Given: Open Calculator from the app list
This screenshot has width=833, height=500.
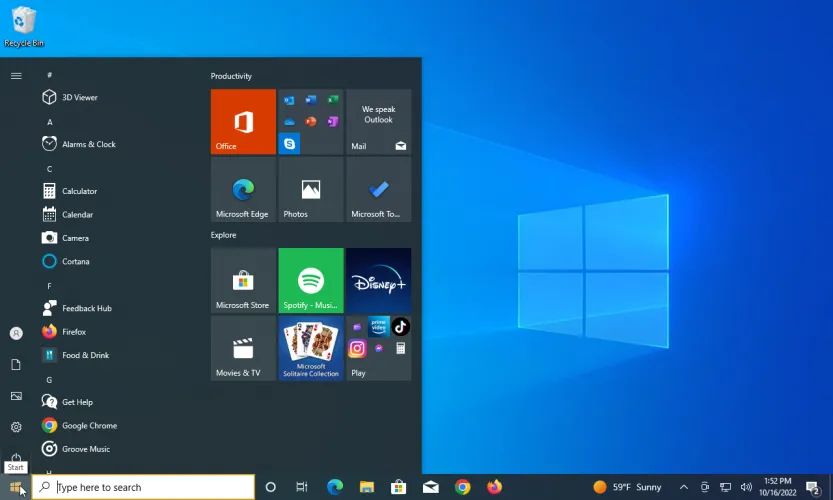Looking at the screenshot, I should [79, 191].
